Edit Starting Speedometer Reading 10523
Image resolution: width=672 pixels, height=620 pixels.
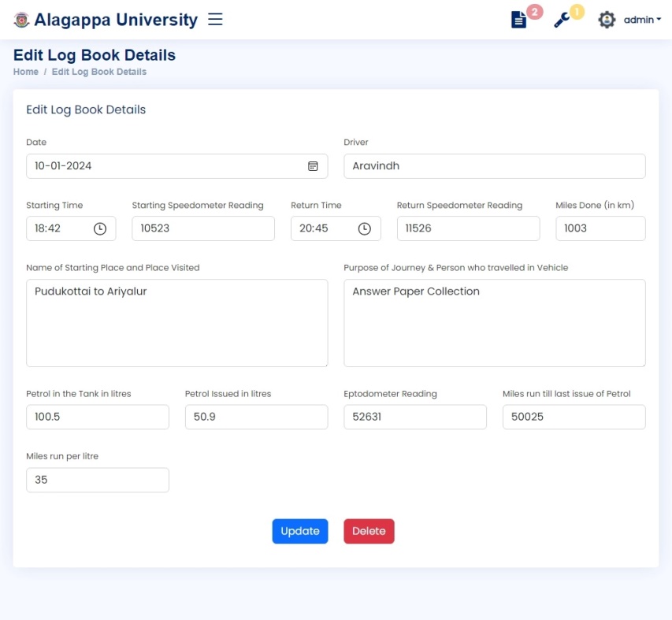click(x=203, y=228)
